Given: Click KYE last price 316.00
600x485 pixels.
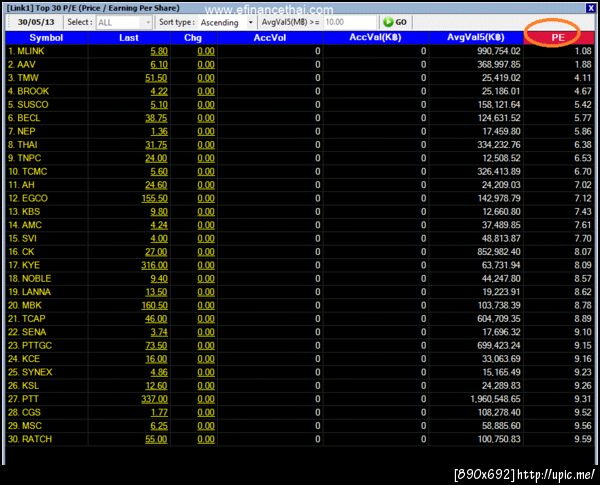Looking at the screenshot, I should pos(155,266).
